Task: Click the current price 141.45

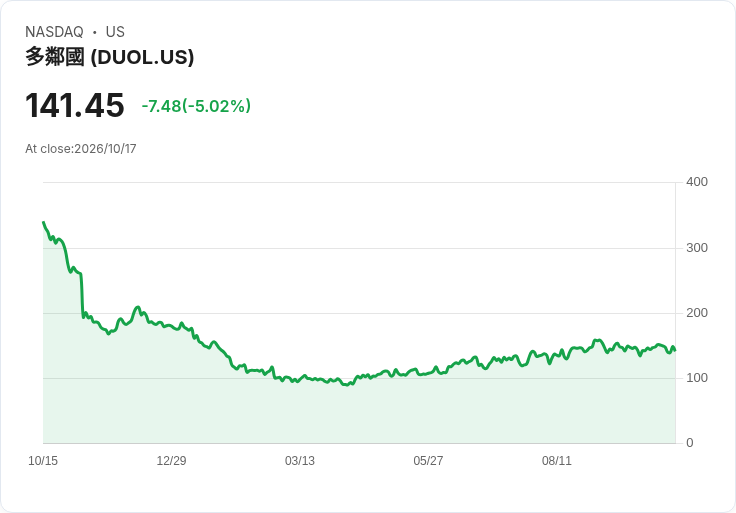Action: pyautogui.click(x=75, y=105)
